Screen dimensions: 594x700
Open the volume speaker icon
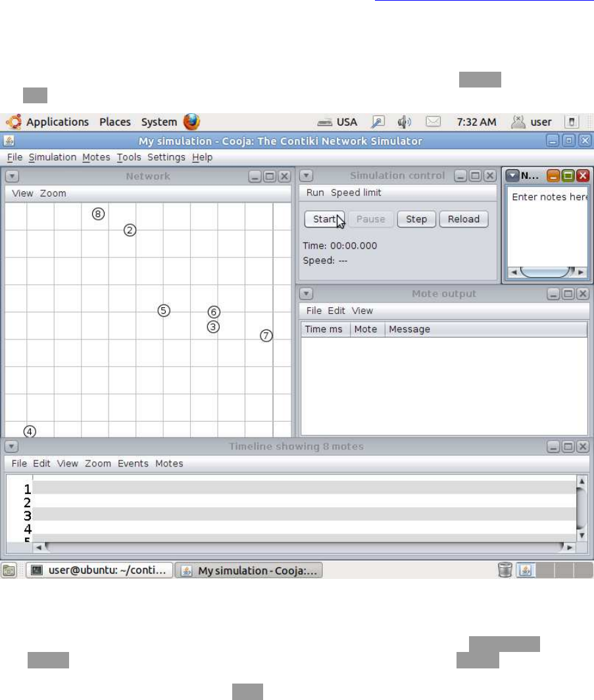tap(405, 122)
